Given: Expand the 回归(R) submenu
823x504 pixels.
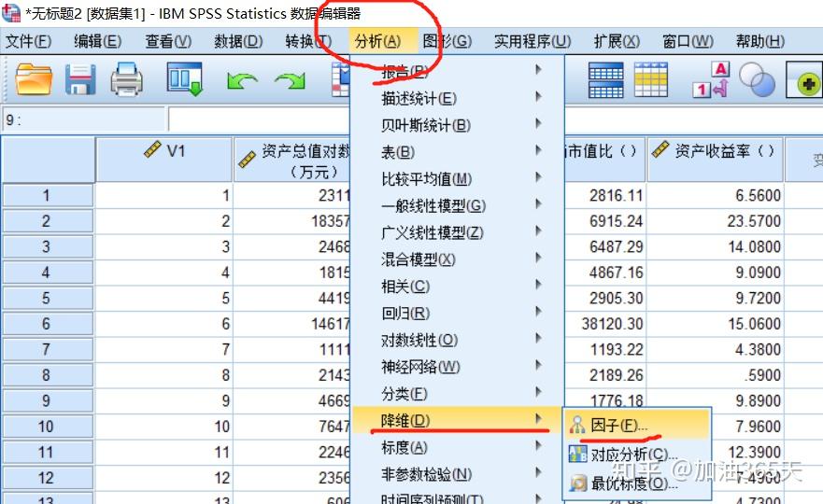Looking at the screenshot, I should 457,313.
